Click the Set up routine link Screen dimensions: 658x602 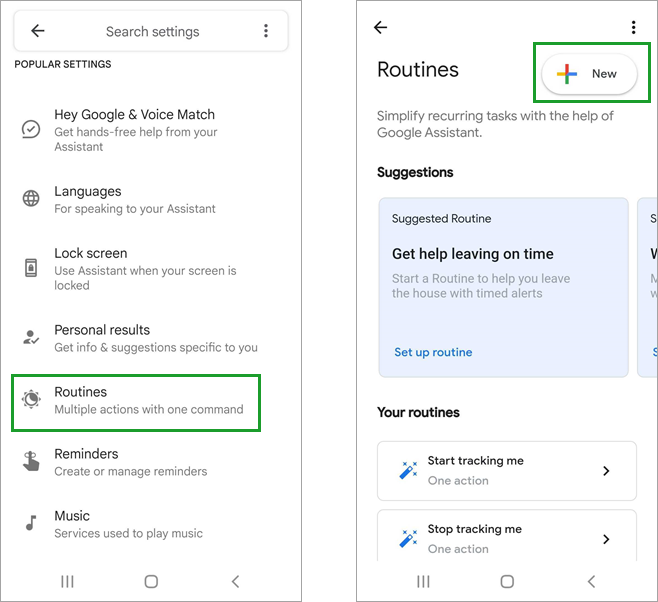pyautogui.click(x=433, y=352)
